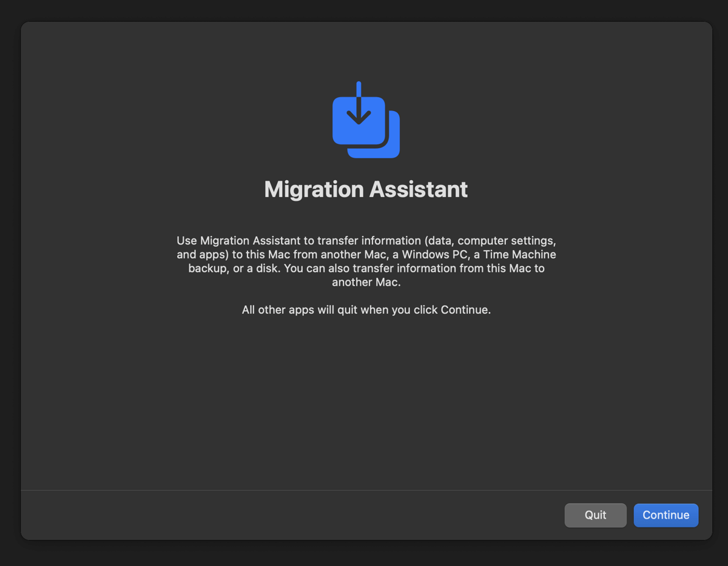Click the separator line above the buttons
728x566 pixels.
[x=364, y=488]
